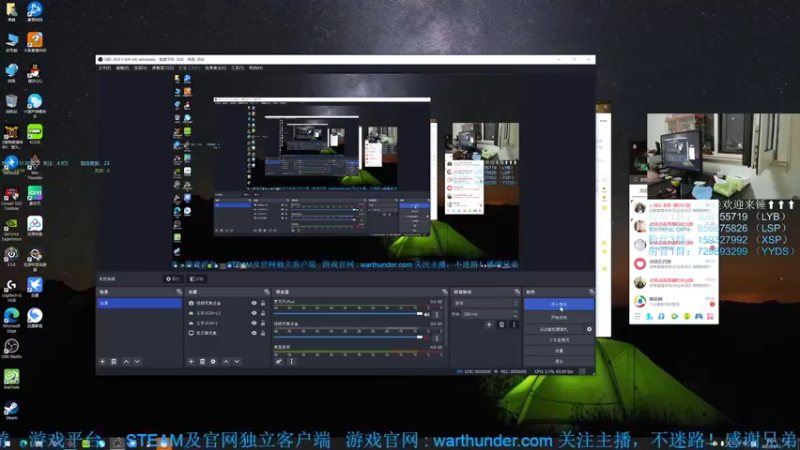This screenshot has height=450, width=800.
Task: Hide the display capture source
Action: pos(254,333)
